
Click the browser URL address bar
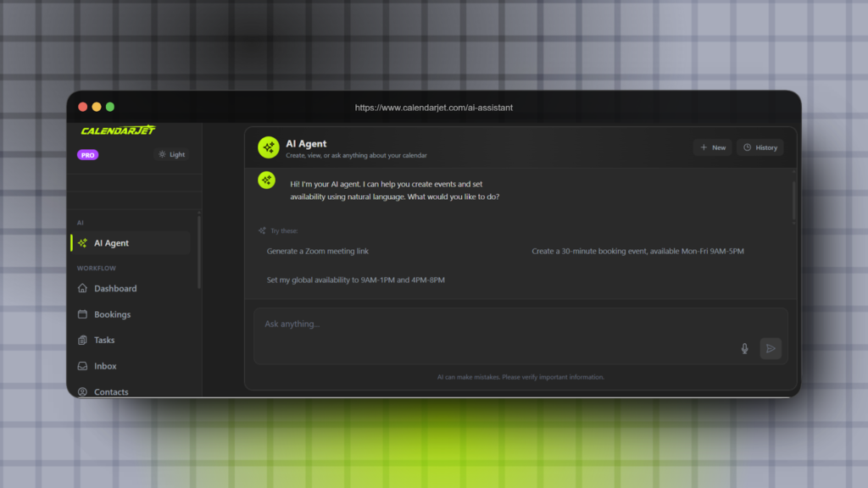coord(433,108)
